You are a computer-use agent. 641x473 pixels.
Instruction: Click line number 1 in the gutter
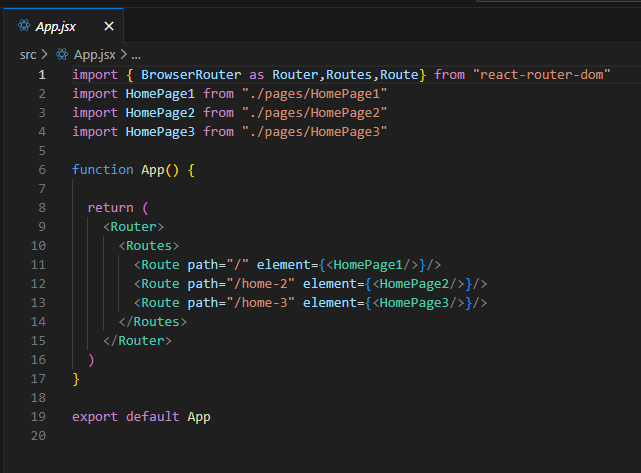point(40,75)
